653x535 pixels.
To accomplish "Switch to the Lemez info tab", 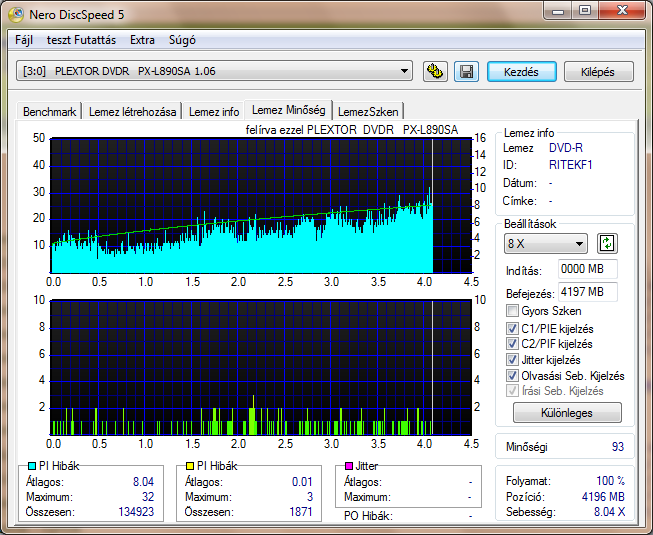I will click(x=214, y=112).
